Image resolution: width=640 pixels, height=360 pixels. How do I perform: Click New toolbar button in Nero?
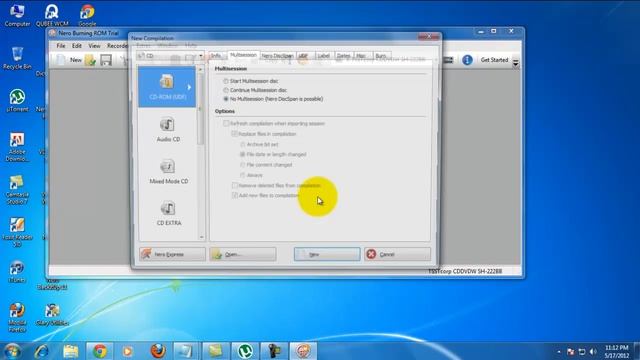pyautogui.click(x=69, y=60)
